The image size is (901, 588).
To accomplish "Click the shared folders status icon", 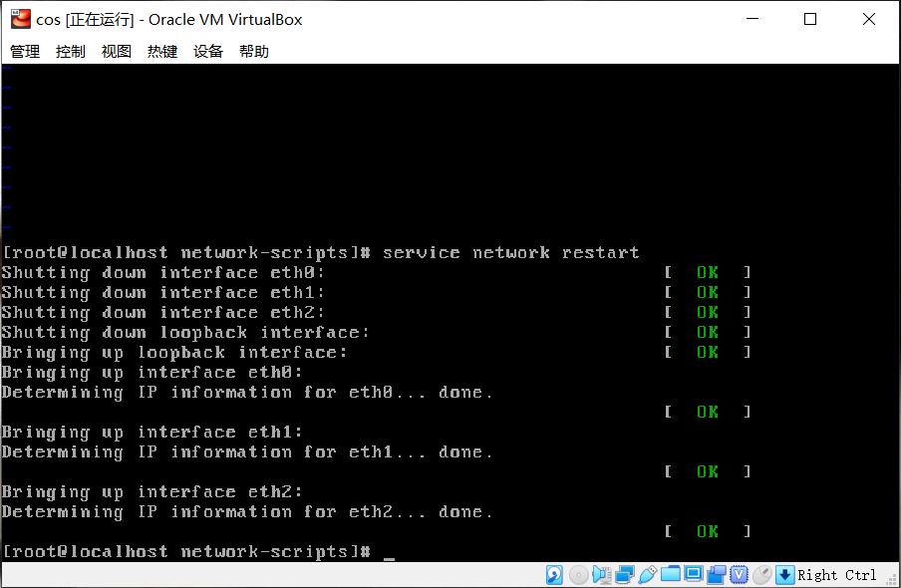I will click(x=673, y=575).
